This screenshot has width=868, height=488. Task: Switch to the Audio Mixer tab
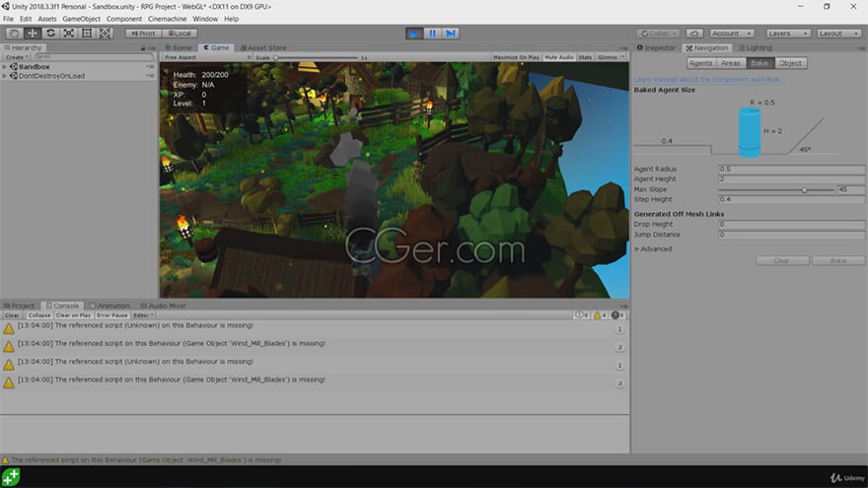coord(164,306)
